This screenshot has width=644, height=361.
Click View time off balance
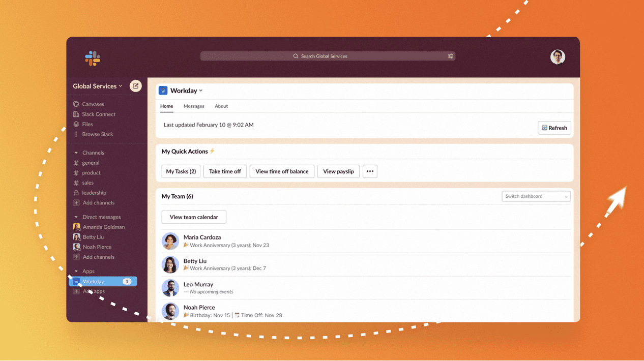[x=282, y=171]
